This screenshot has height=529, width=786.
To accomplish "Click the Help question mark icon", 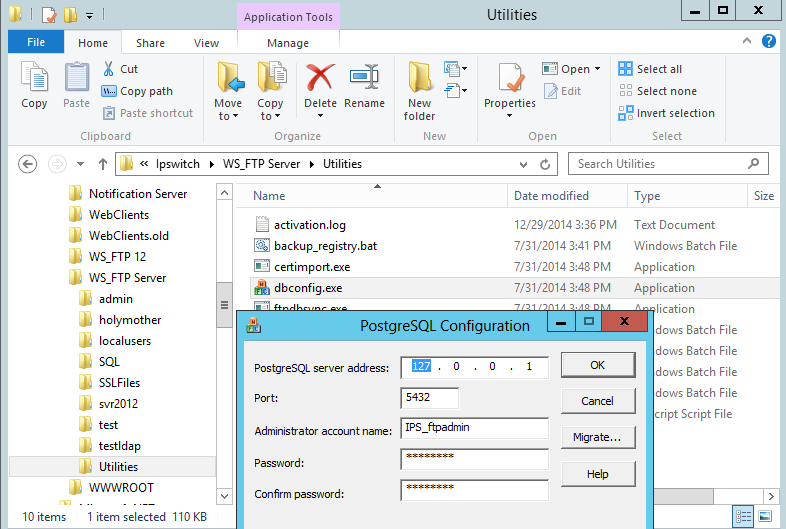I will pyautogui.click(x=768, y=41).
